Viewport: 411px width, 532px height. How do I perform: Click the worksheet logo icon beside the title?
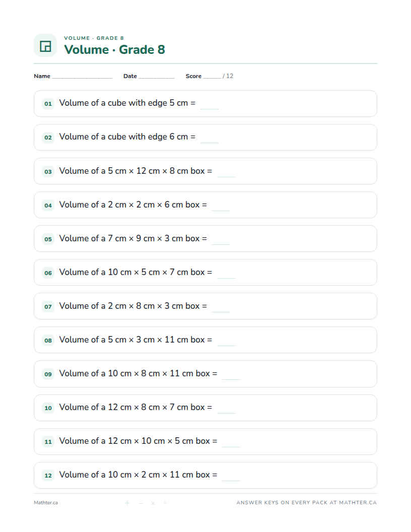(45, 45)
